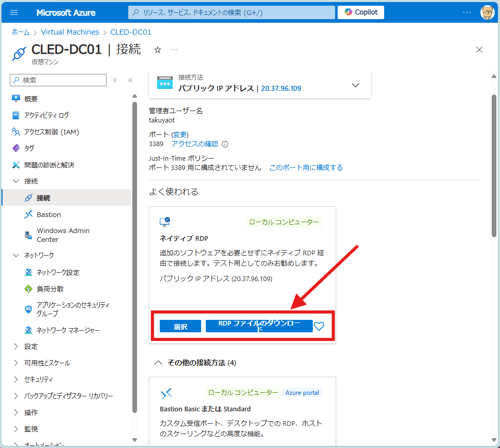Viewport: 500px width, 448px height.
Task: Click the Bastion sidebar icon
Action: click(28, 214)
